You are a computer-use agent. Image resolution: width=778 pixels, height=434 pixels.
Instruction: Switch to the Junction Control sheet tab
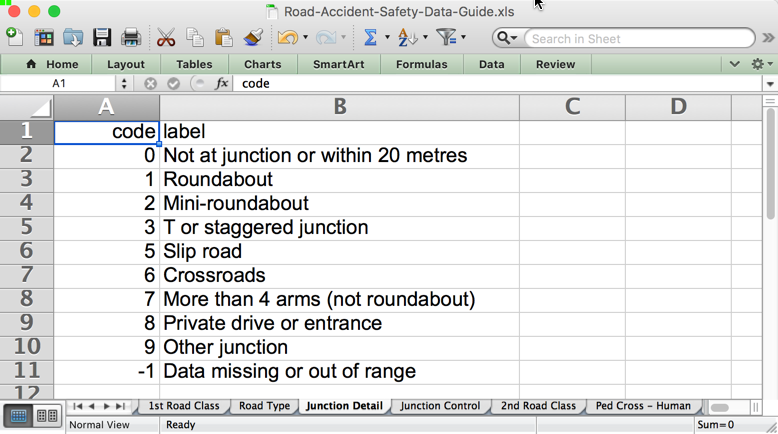(x=440, y=406)
